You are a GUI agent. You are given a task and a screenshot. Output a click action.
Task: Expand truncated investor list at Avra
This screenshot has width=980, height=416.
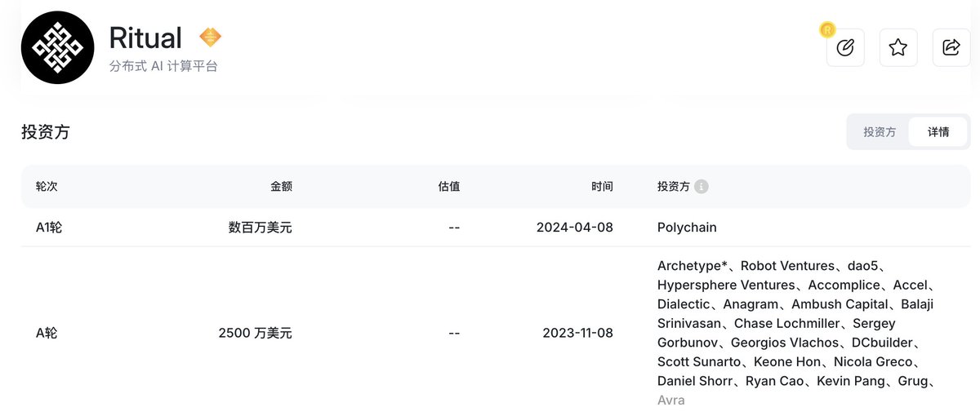(x=671, y=401)
